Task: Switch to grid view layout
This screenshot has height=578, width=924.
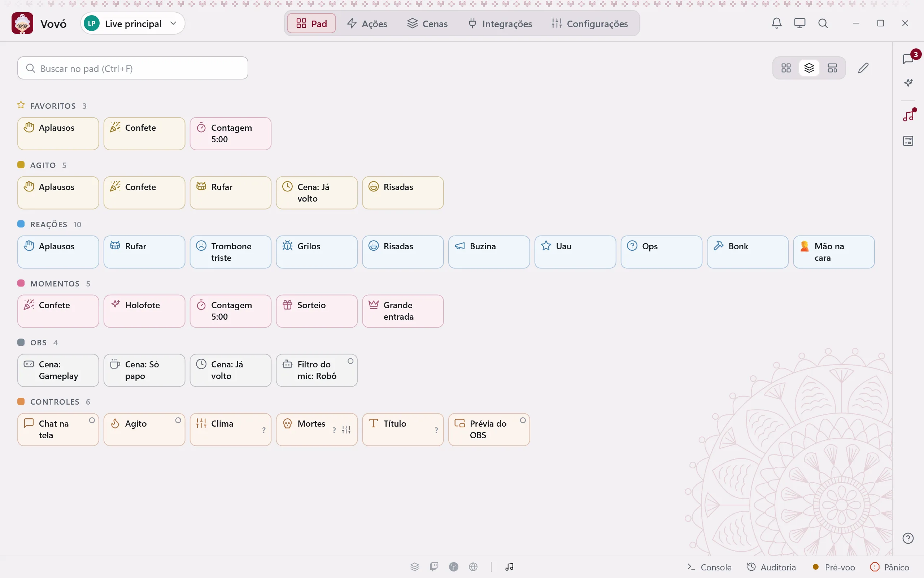Action: point(786,68)
